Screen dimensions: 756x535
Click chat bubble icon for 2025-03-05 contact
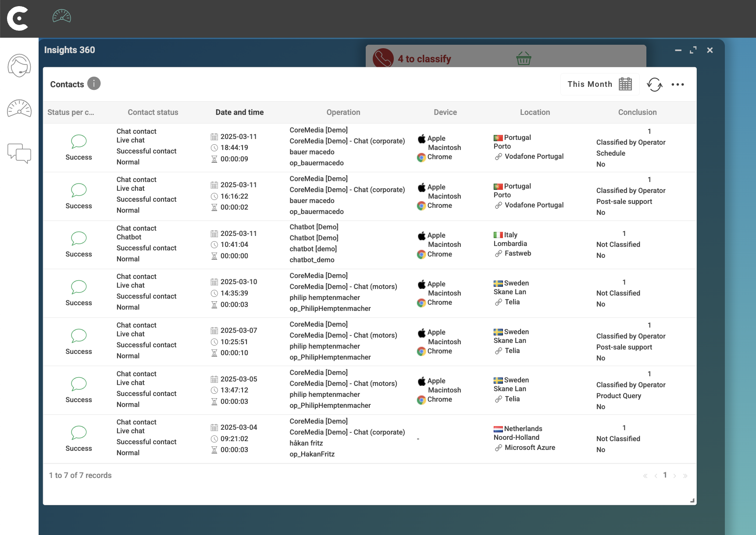coord(79,384)
